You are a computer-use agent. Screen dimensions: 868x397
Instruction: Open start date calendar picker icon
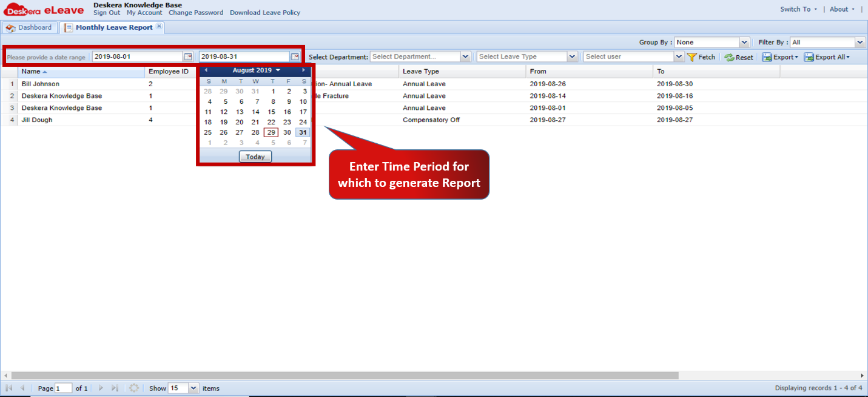[x=188, y=56]
